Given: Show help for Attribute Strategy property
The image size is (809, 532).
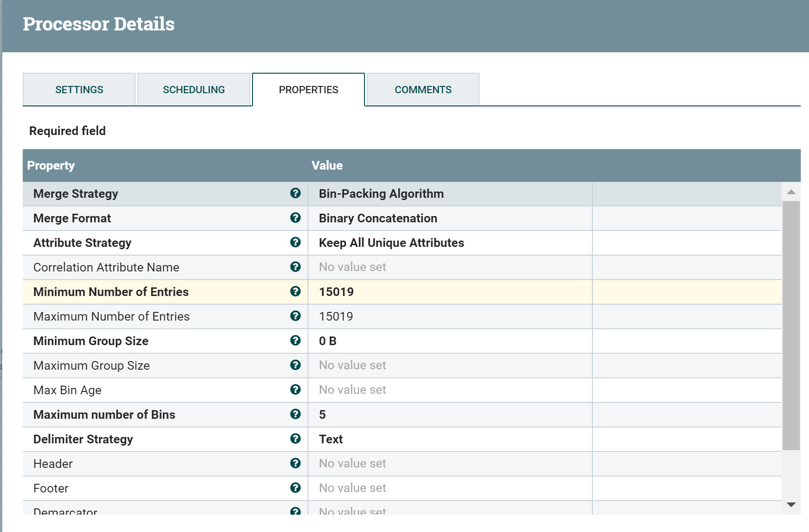Looking at the screenshot, I should coord(295,242).
